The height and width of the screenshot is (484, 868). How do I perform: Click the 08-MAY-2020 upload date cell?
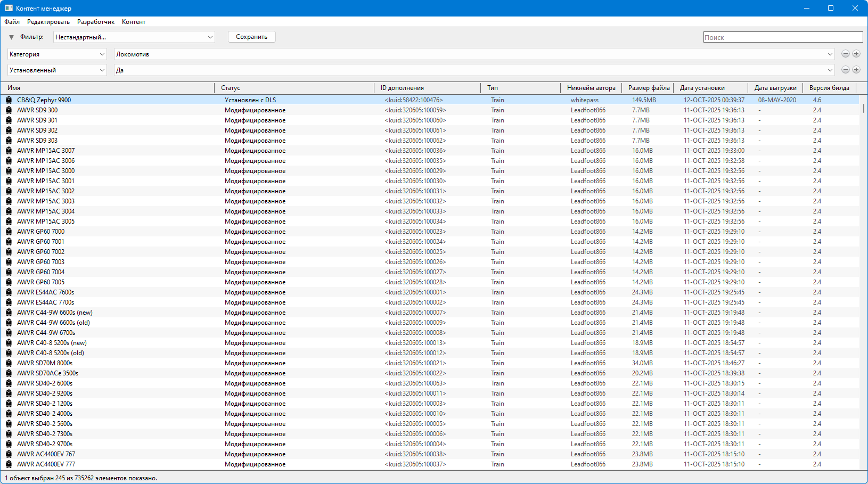(777, 100)
